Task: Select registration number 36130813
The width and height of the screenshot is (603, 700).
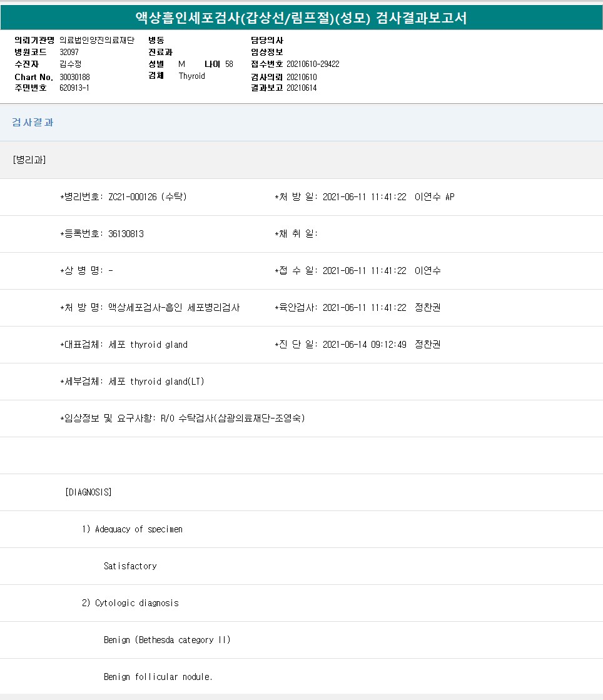Action: (126, 234)
